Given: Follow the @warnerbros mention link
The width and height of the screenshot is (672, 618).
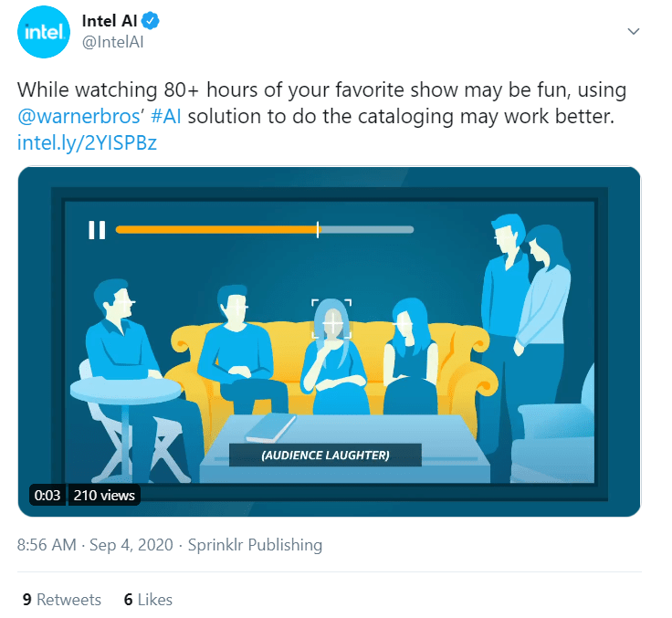Looking at the screenshot, I should coord(79,117).
